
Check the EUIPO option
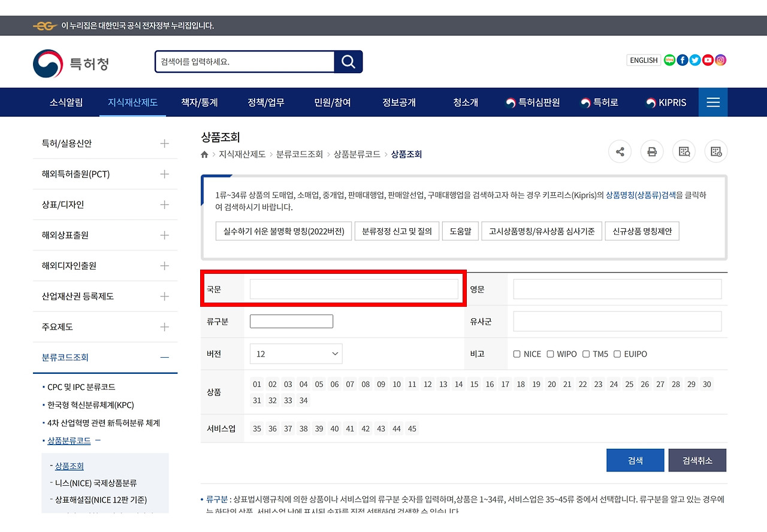pyautogui.click(x=617, y=353)
